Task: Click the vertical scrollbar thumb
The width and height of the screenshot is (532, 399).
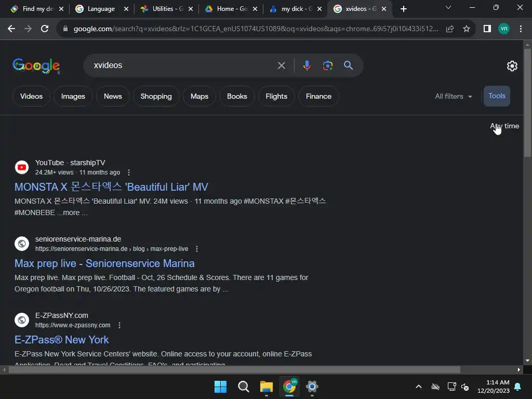Action: pyautogui.click(x=527, y=102)
